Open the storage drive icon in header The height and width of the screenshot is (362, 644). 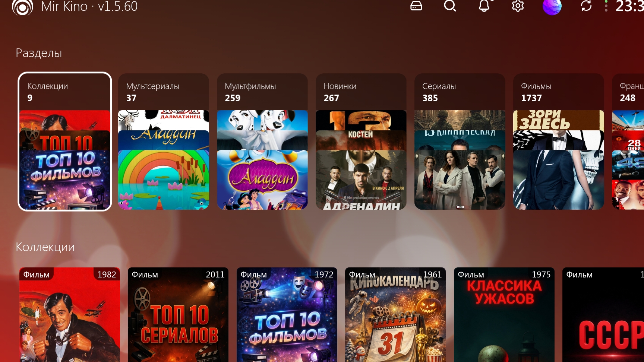pyautogui.click(x=416, y=6)
